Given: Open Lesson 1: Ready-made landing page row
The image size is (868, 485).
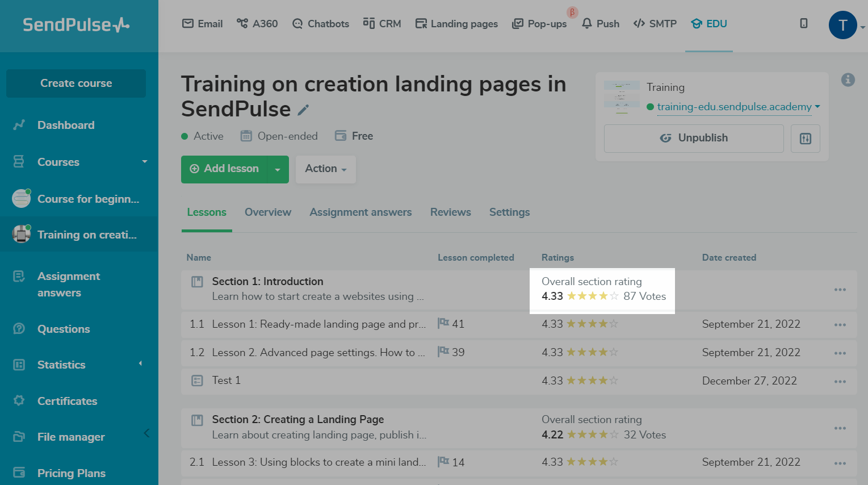Looking at the screenshot, I should pyautogui.click(x=318, y=324).
